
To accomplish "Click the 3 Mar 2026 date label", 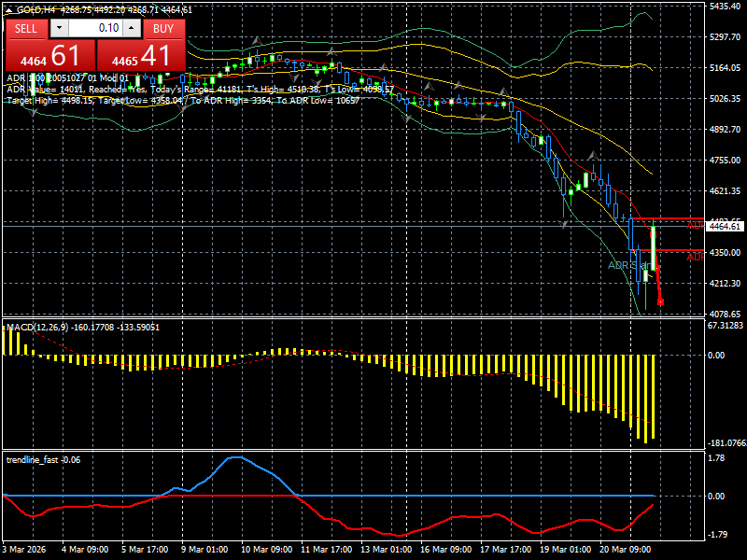I will (x=24, y=549).
